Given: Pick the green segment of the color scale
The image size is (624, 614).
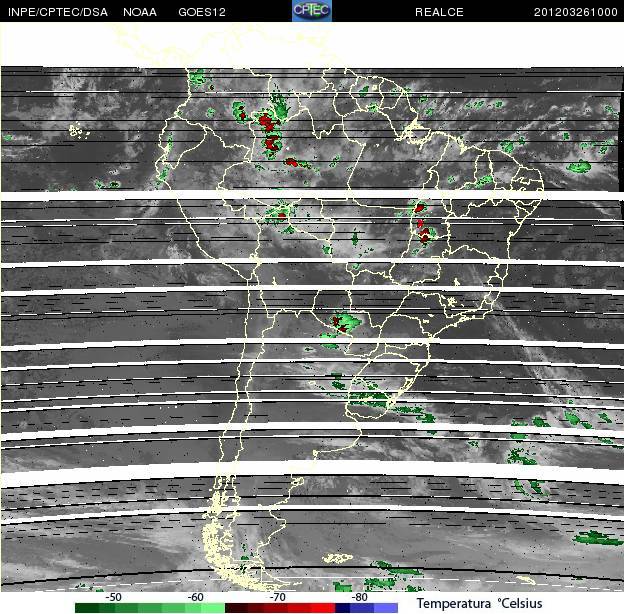Looking at the screenshot, I should [150, 608].
